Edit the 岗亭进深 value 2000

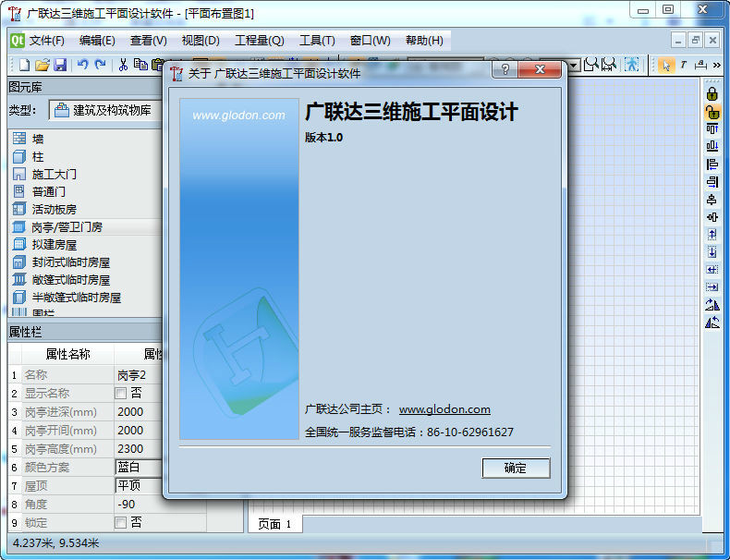point(139,412)
